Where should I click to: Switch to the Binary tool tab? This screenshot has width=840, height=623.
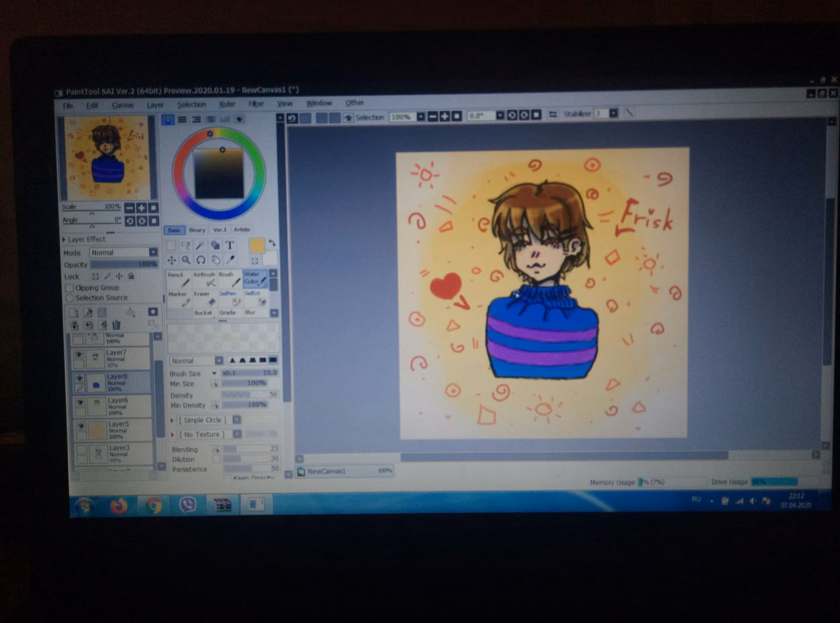[x=197, y=230]
